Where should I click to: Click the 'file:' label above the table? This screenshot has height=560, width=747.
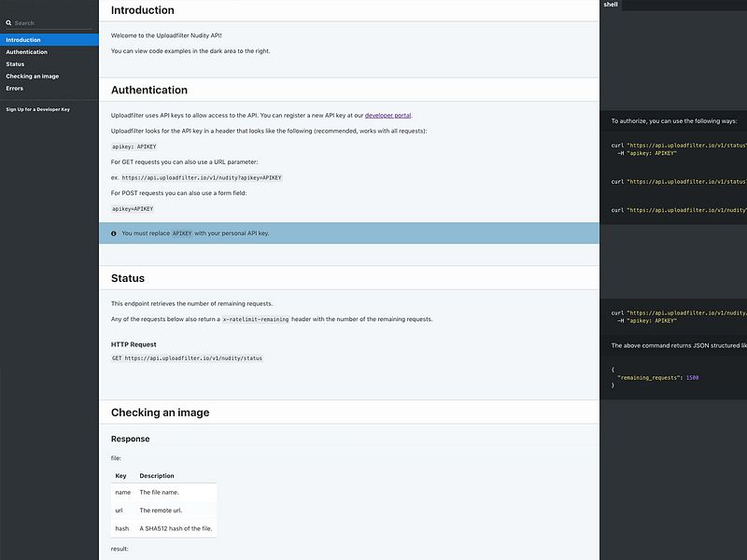(x=116, y=458)
